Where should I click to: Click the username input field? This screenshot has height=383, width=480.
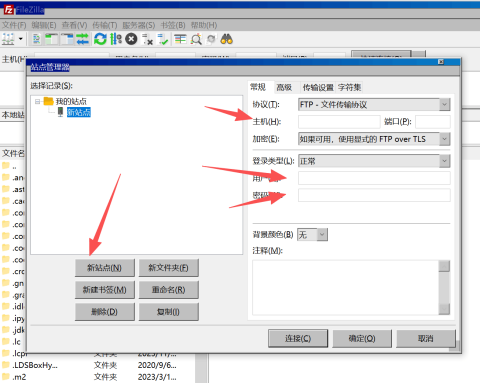tap(374, 178)
